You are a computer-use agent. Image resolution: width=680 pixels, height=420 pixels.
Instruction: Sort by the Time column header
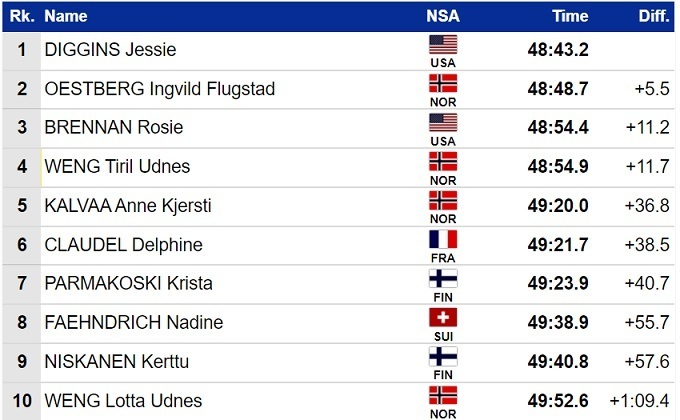coord(570,16)
